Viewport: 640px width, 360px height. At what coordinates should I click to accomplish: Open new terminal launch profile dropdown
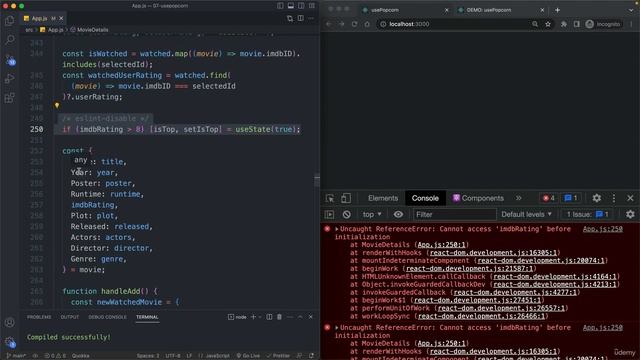260,317
